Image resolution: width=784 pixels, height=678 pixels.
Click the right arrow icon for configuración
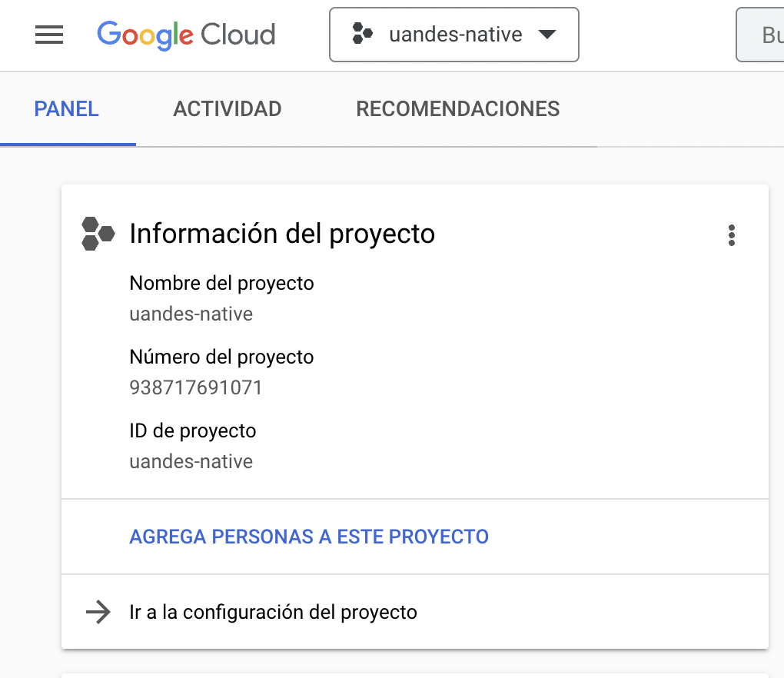pyautogui.click(x=98, y=612)
